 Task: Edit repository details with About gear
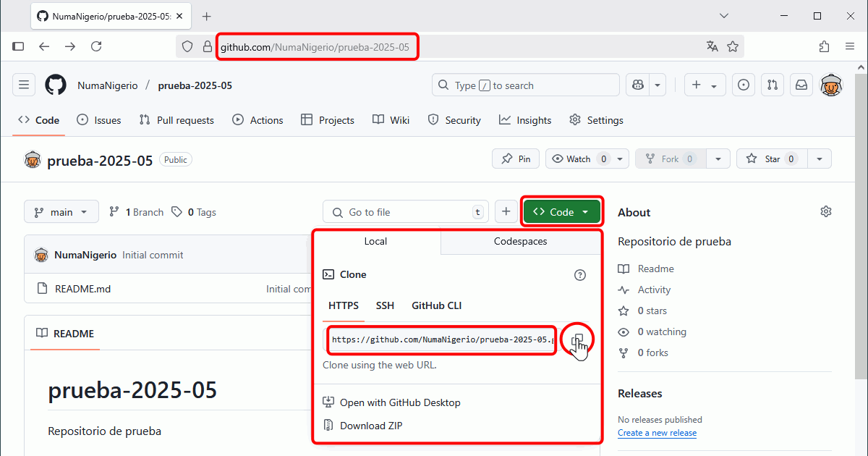[826, 211]
